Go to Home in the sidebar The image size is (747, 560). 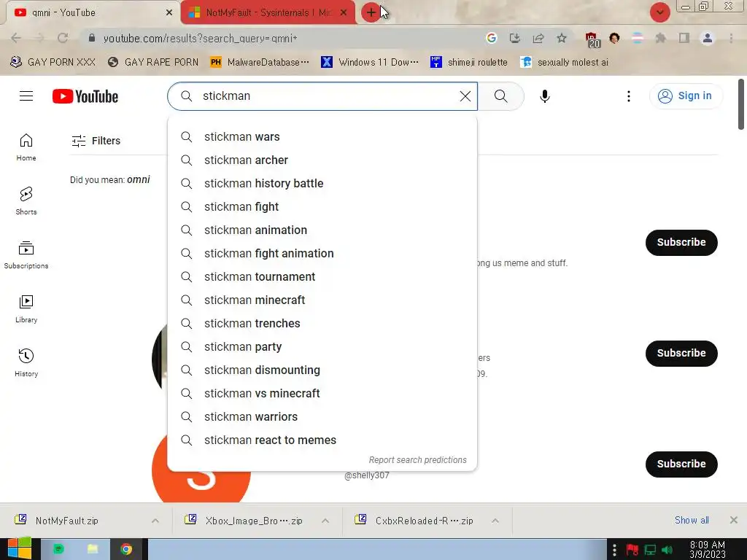[26, 147]
